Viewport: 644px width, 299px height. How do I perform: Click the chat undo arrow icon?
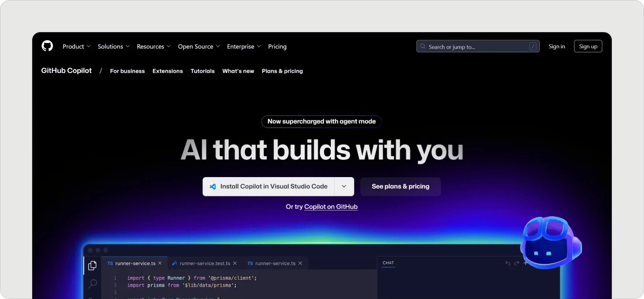click(508, 263)
